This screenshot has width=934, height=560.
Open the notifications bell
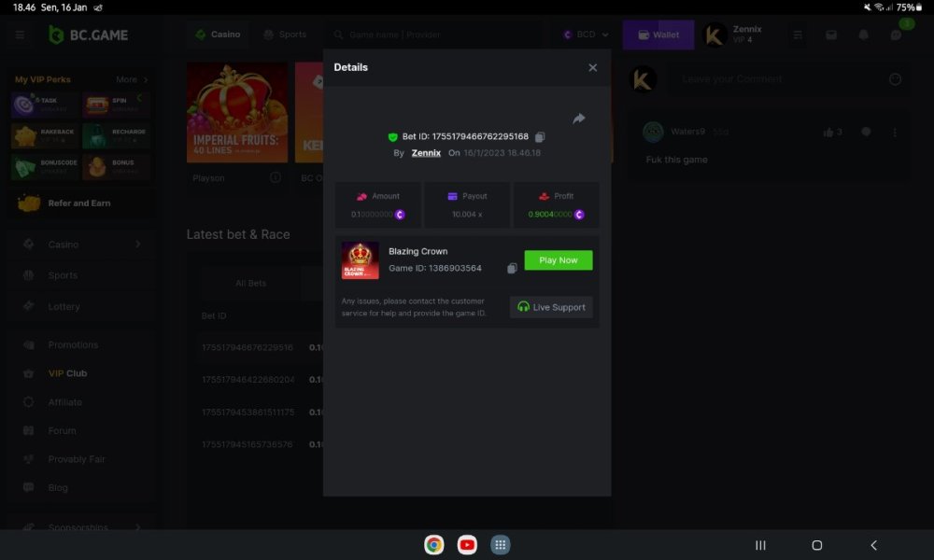(863, 35)
